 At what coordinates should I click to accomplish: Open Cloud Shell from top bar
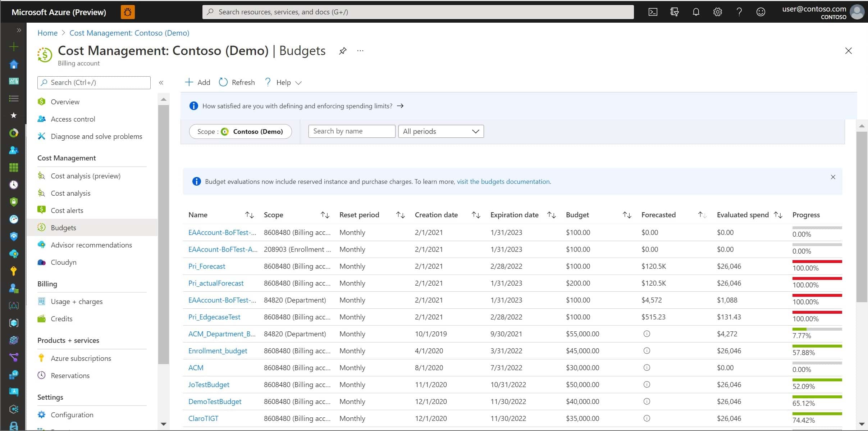[x=653, y=12]
